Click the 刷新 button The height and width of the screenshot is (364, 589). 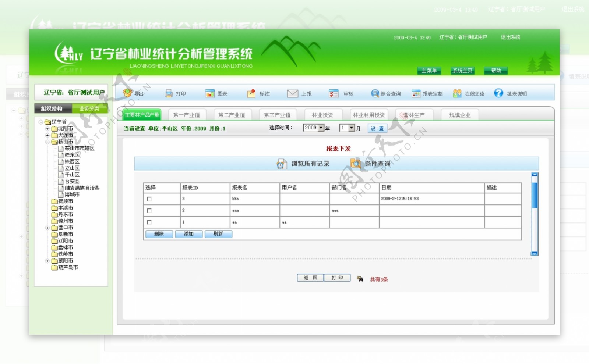[x=218, y=234]
